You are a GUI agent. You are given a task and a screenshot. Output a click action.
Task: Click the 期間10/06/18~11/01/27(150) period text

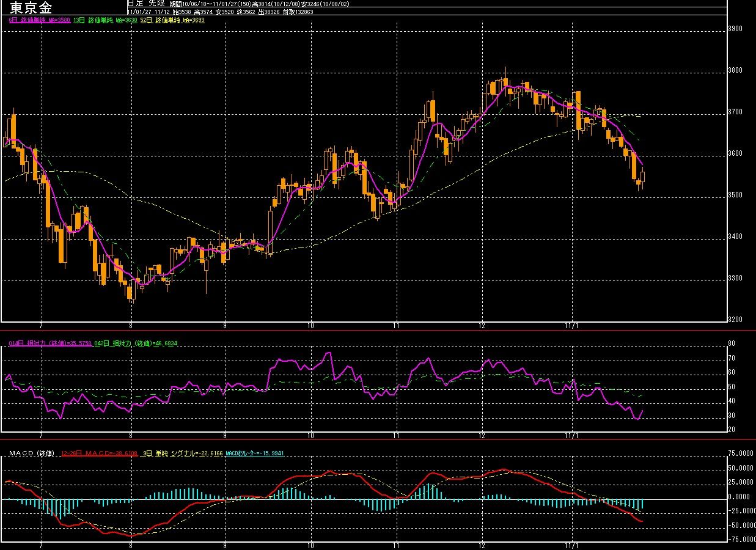click(211, 4)
